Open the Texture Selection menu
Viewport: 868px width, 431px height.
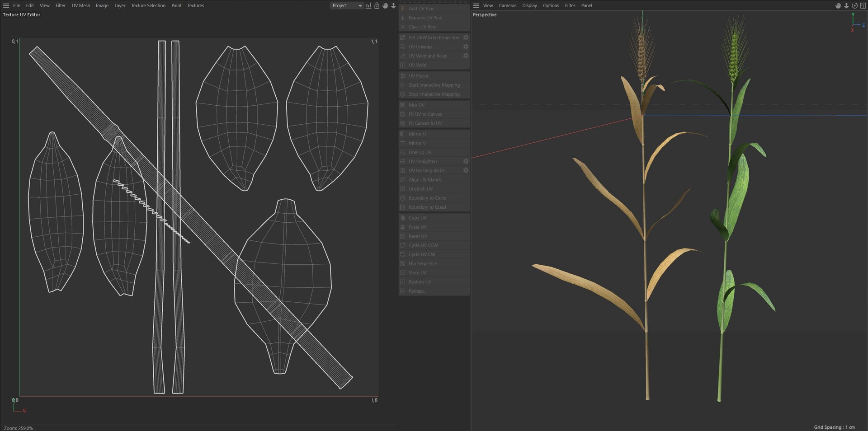[x=148, y=5]
